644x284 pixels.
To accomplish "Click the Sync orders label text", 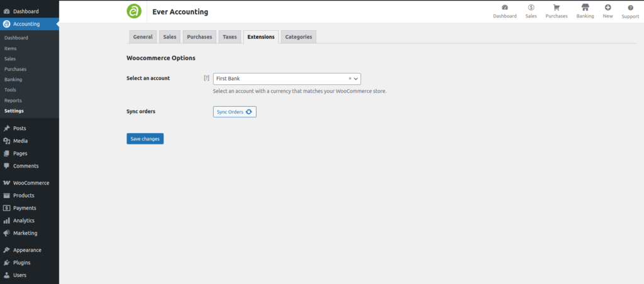I will coord(141,111).
